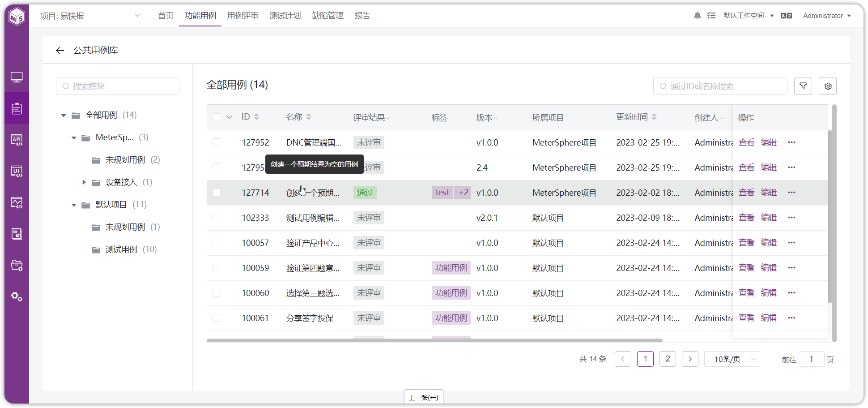
Task: Open the task list icon in header
Action: 711,16
